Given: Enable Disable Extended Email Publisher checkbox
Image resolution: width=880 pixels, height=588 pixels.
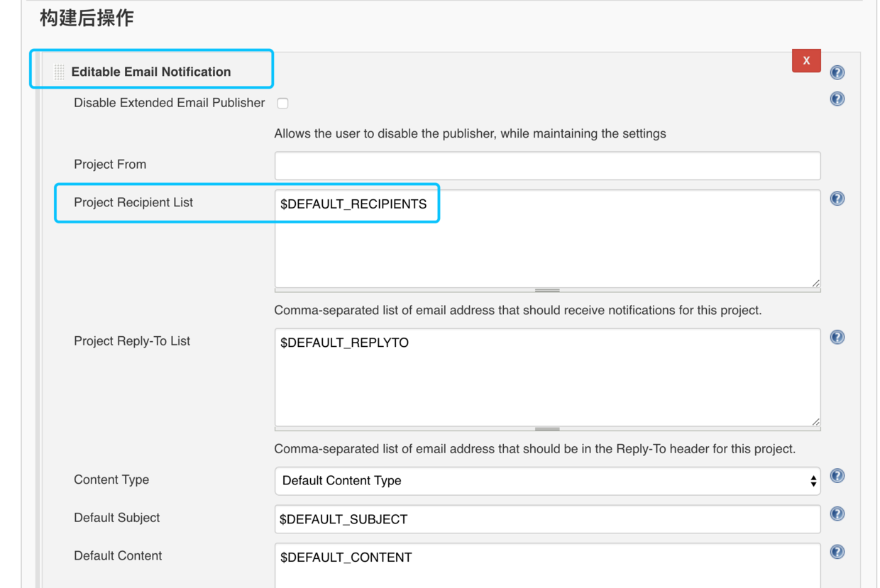Looking at the screenshot, I should [x=283, y=104].
